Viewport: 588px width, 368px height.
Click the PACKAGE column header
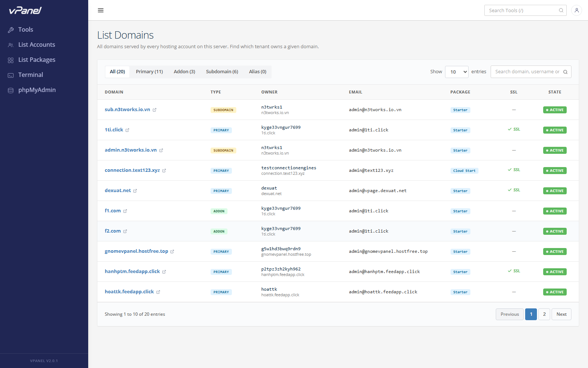460,92
